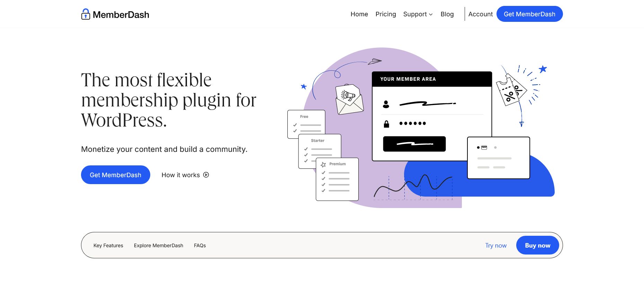Click the How it works link
The width and height of the screenshot is (644, 302).
click(185, 175)
